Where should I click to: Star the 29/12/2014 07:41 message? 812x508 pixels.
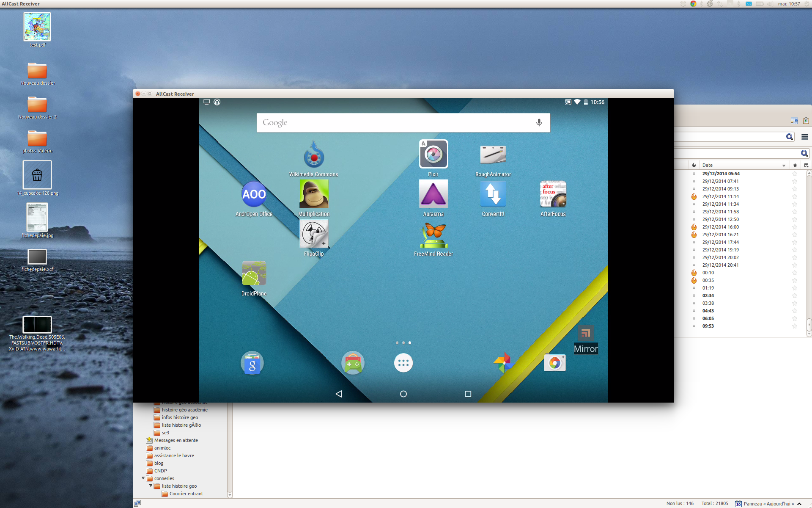[795, 181]
